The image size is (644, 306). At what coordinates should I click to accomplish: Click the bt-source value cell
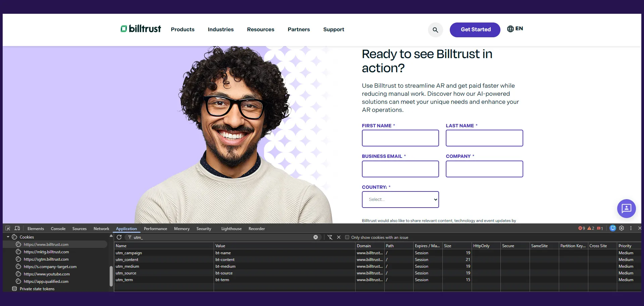284,273
